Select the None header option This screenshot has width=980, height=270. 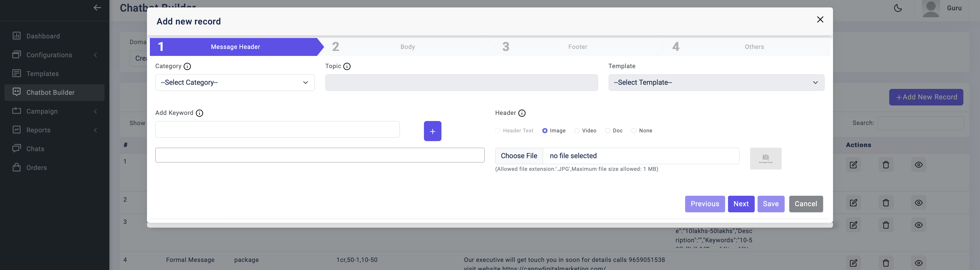click(x=634, y=131)
